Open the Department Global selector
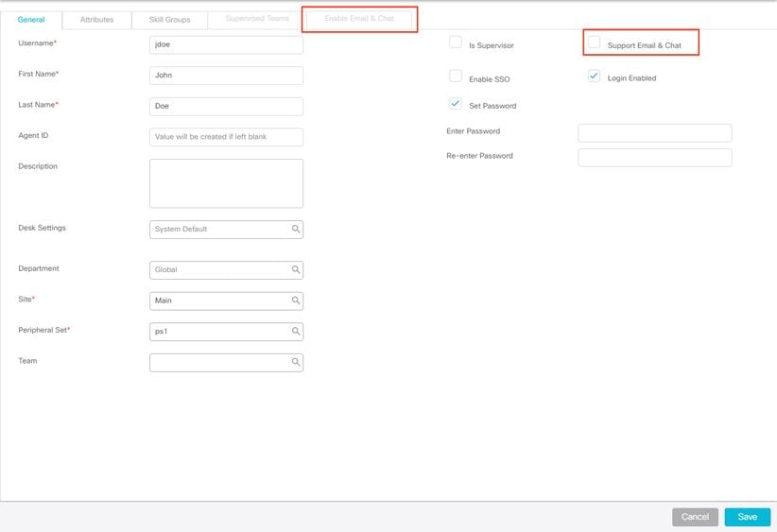 [x=227, y=270]
